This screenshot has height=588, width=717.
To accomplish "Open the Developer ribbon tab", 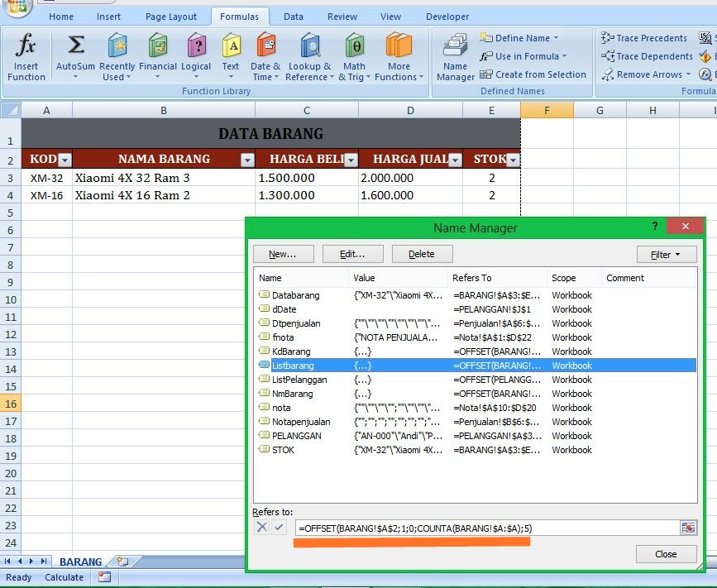I will coord(447,16).
